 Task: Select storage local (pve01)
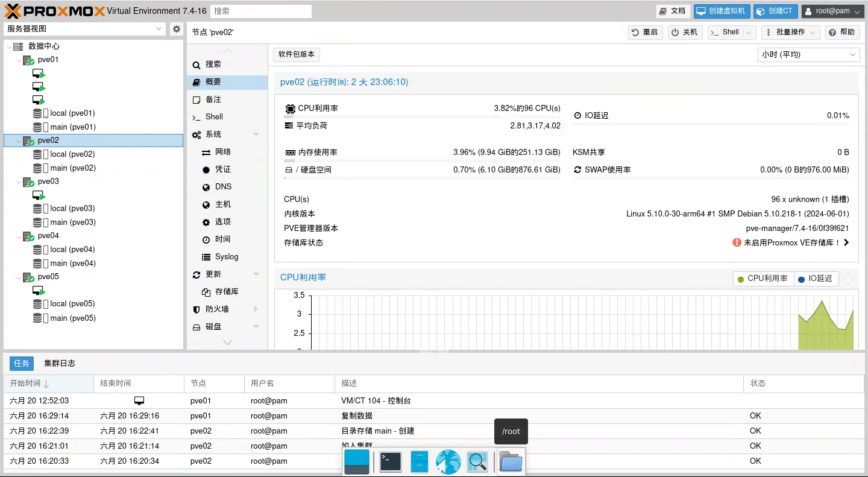(x=72, y=113)
